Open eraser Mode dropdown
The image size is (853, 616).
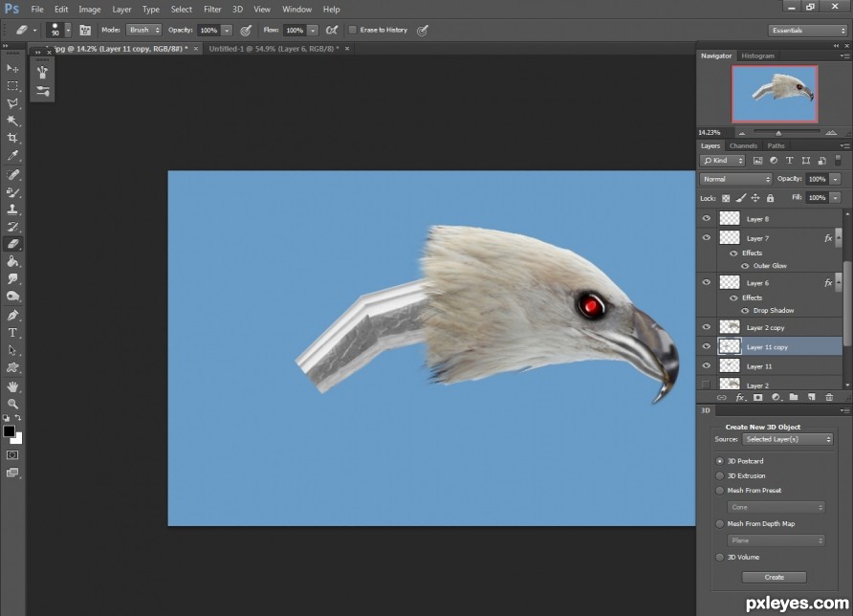144,30
